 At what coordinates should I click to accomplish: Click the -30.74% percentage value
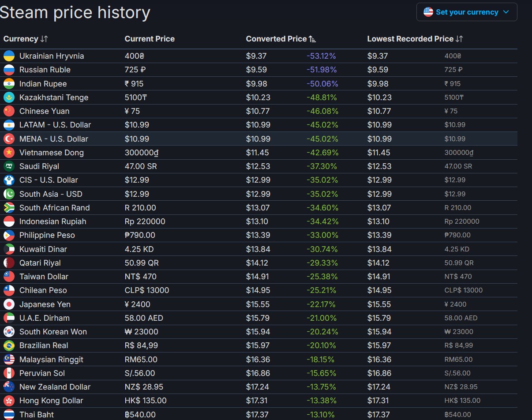[x=322, y=249]
